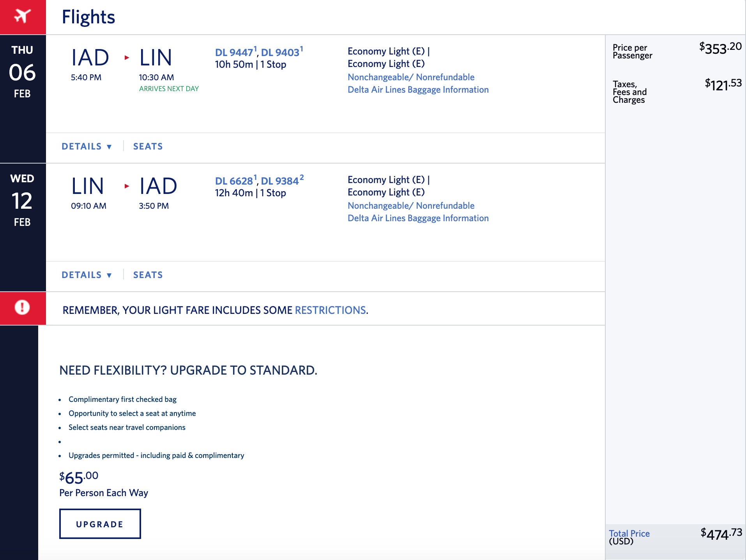This screenshot has height=560, width=746.
Task: Click the red airplane Flights icon
Action: [x=23, y=16]
